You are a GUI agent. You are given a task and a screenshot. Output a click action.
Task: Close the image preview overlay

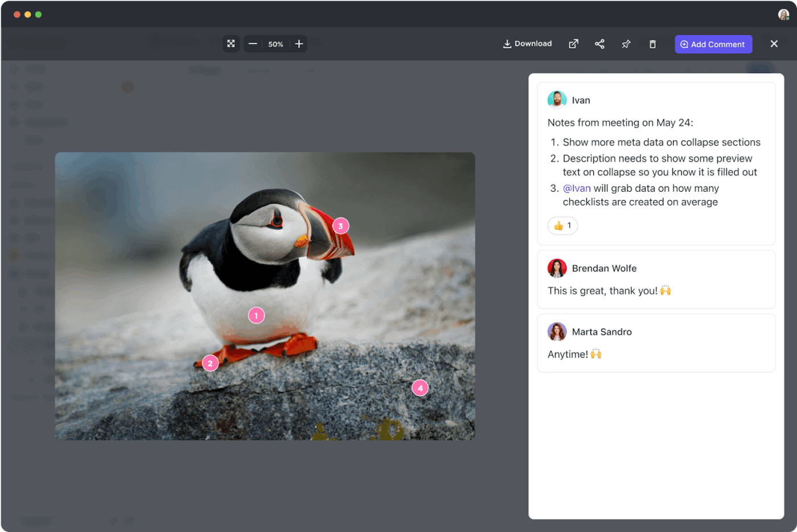tap(774, 44)
